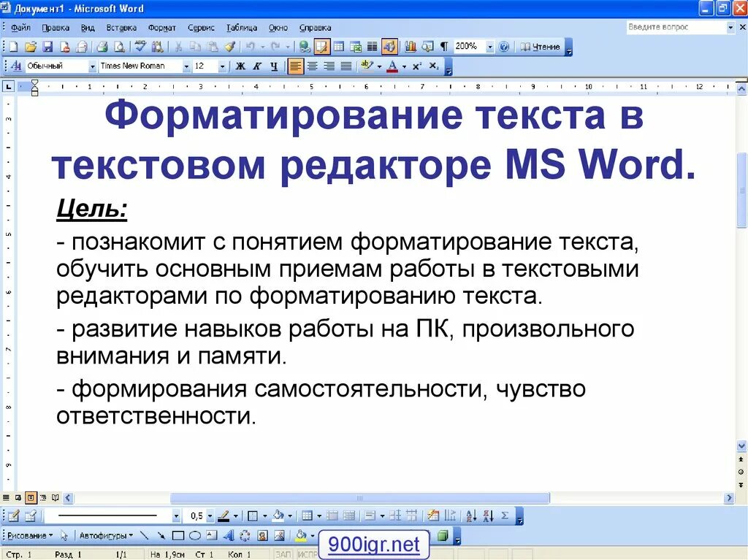Insert hyperlink using globe icon
The height and width of the screenshot is (560, 748).
click(305, 47)
